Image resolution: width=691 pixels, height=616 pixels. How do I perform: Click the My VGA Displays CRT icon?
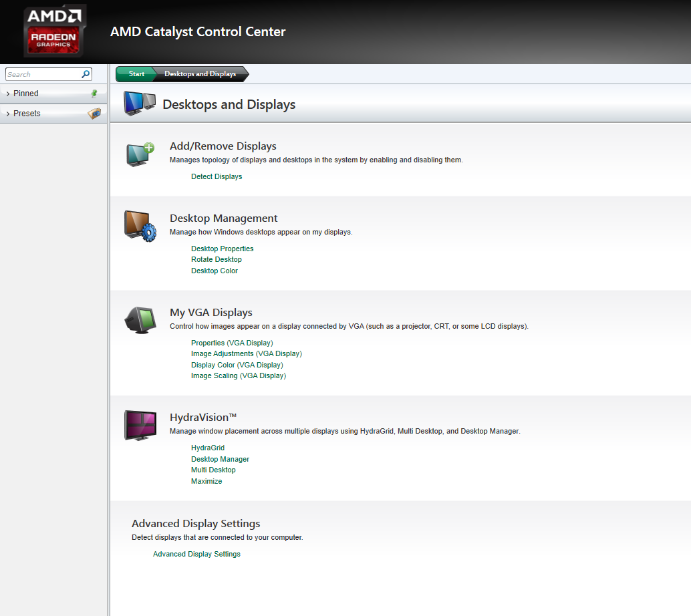tap(140, 320)
